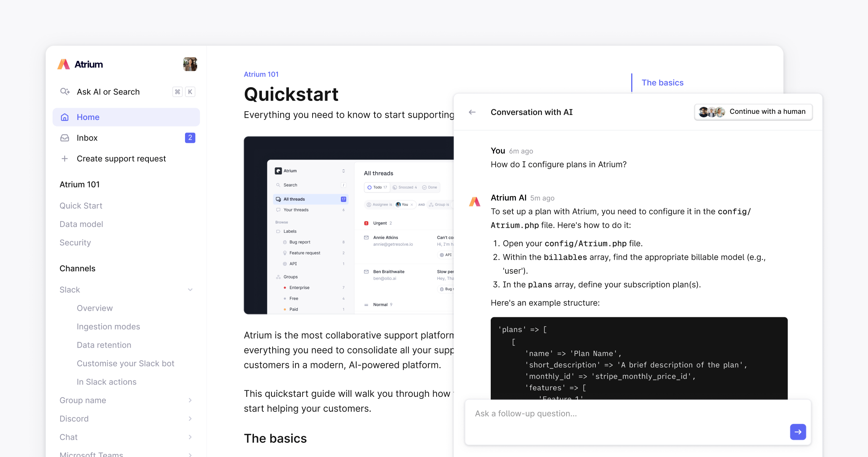
Task: Open In Slack actions page
Action: [107, 382]
